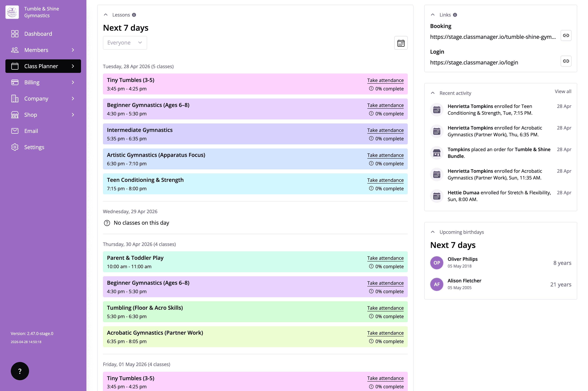
Task: Open the calendar view icon button
Action: [401, 43]
